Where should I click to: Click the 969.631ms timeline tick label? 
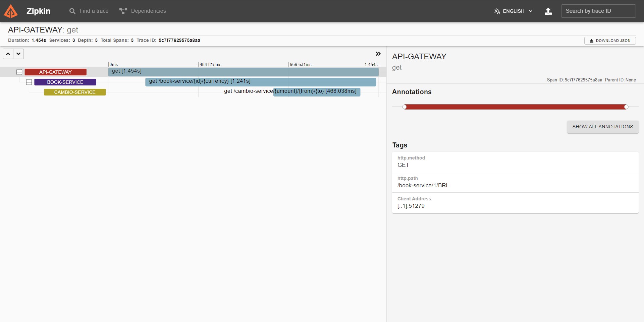[x=301, y=64]
